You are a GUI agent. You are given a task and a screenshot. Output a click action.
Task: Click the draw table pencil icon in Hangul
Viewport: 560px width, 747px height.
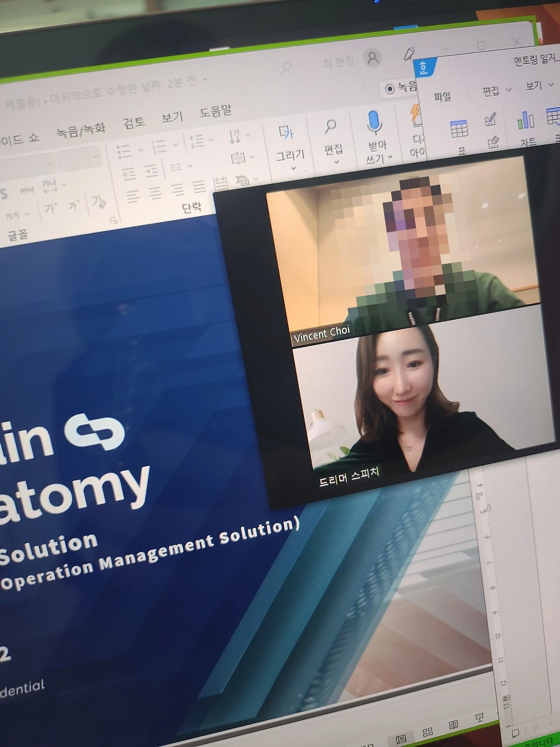[x=490, y=120]
